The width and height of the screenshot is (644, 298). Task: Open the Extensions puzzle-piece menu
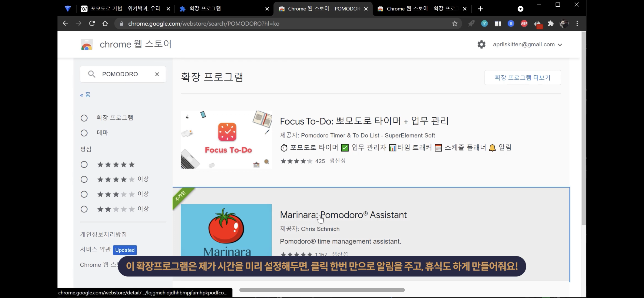click(551, 24)
